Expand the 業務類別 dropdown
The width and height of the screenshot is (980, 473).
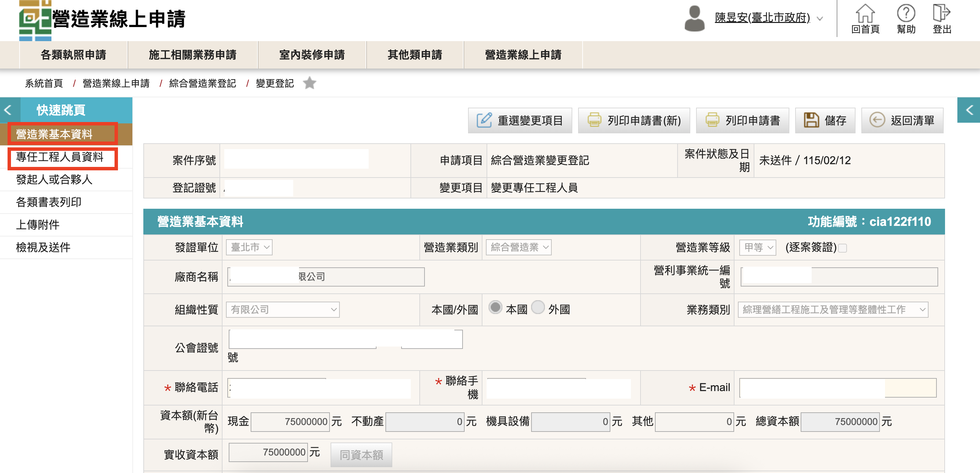[833, 310]
